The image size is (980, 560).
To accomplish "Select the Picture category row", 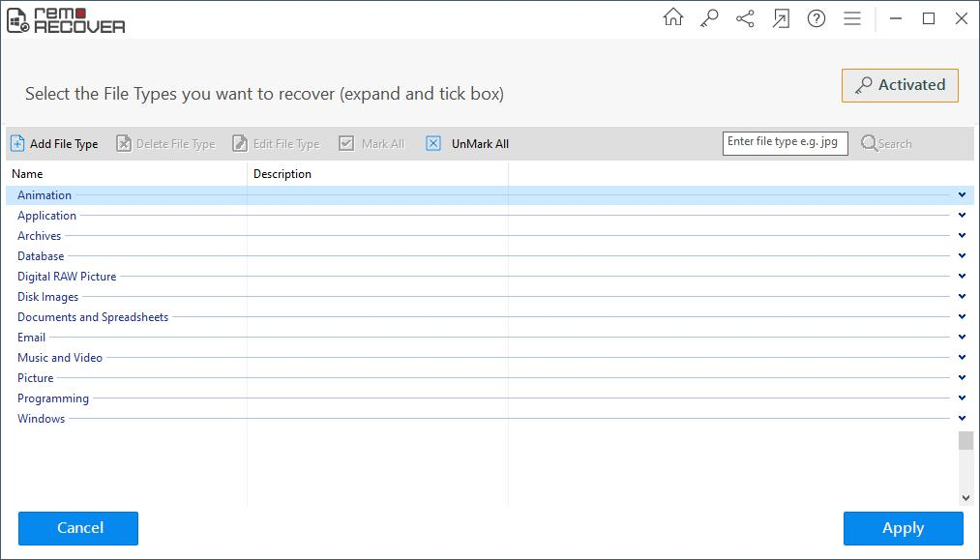I will point(36,378).
